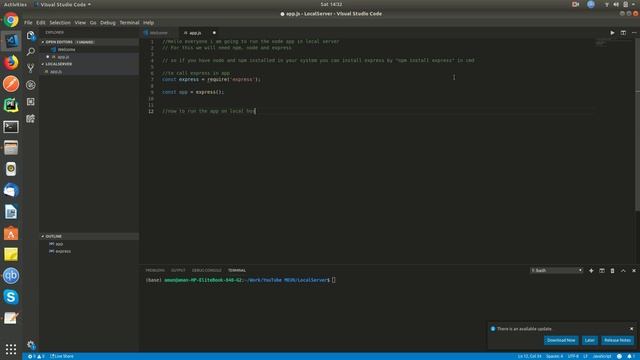This screenshot has height=360, width=640.
Task: Dismiss the update notification
Action: (631, 329)
